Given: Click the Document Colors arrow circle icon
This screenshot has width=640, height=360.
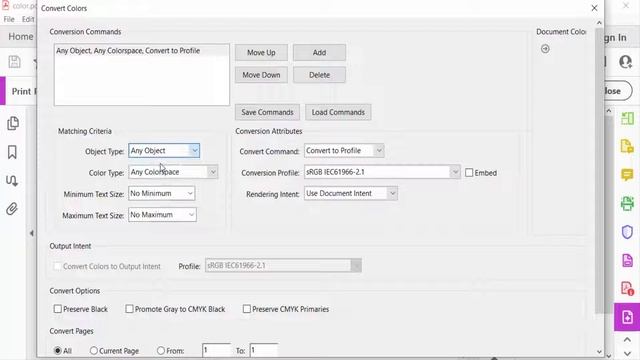Looking at the screenshot, I should 545,49.
